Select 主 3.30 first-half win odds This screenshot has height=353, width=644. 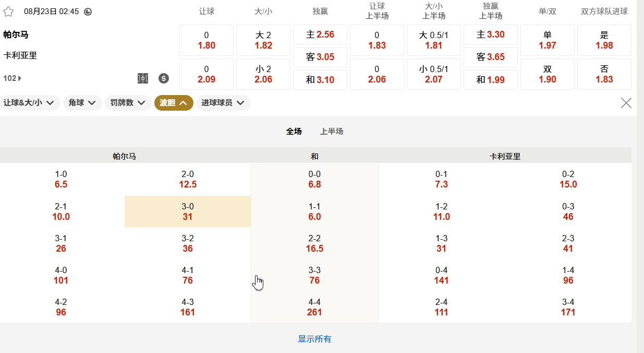491,34
